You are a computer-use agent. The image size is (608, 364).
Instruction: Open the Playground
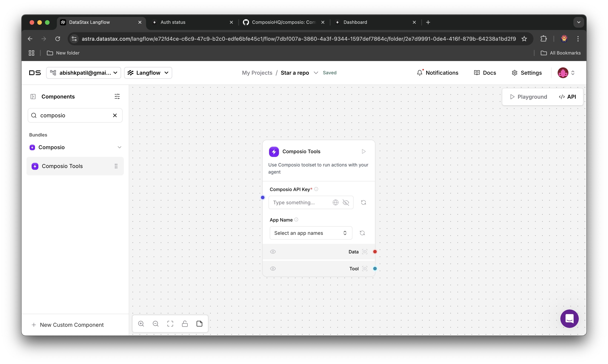tap(529, 97)
